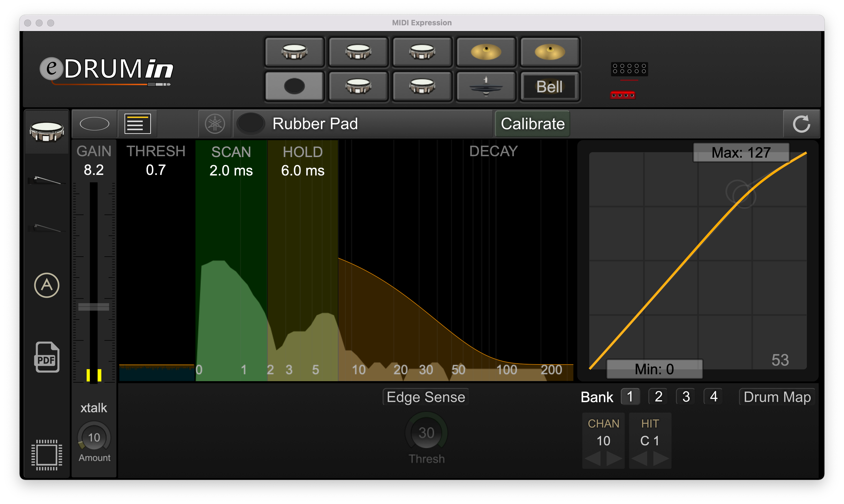Click the Edge Sense Thresh knob
This screenshot has height=504, width=844.
[x=426, y=433]
